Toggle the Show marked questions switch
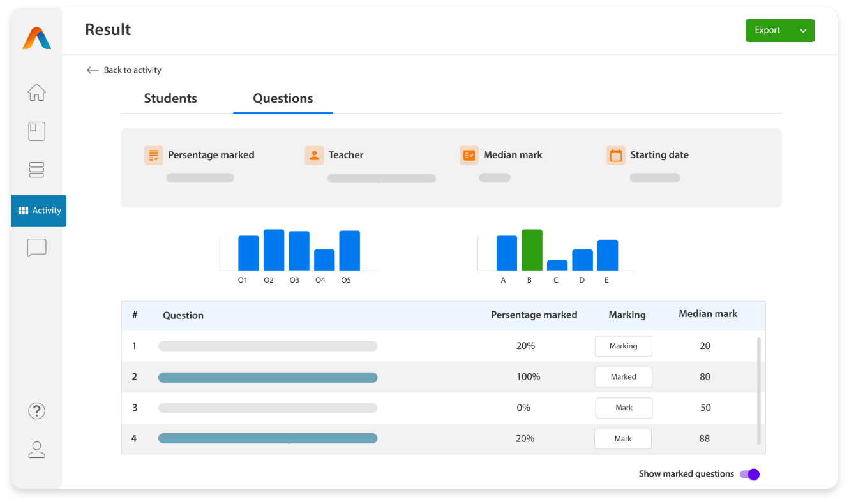This screenshot has width=849, height=504. (x=749, y=474)
